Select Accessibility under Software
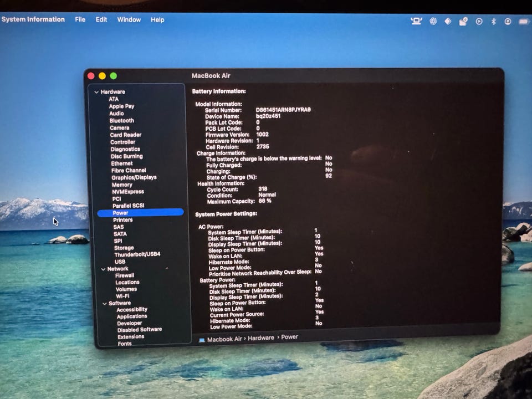The width and height of the screenshot is (532, 399). coord(132,309)
